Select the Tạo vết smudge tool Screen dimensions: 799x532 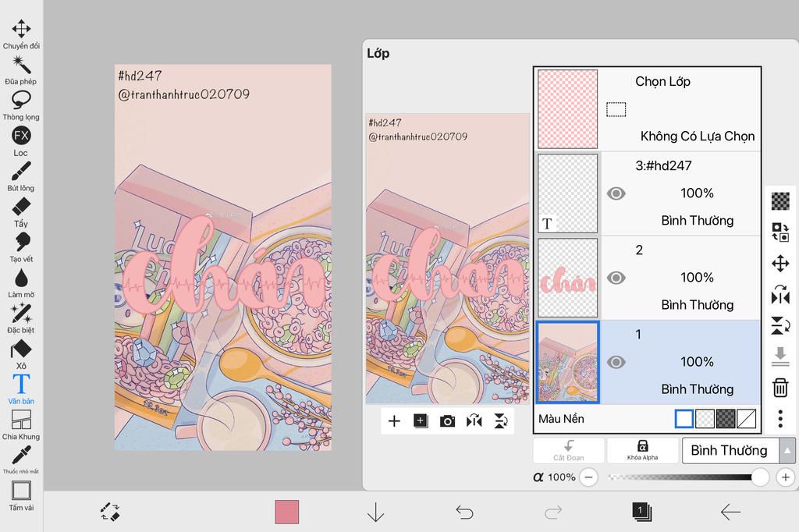(x=21, y=247)
